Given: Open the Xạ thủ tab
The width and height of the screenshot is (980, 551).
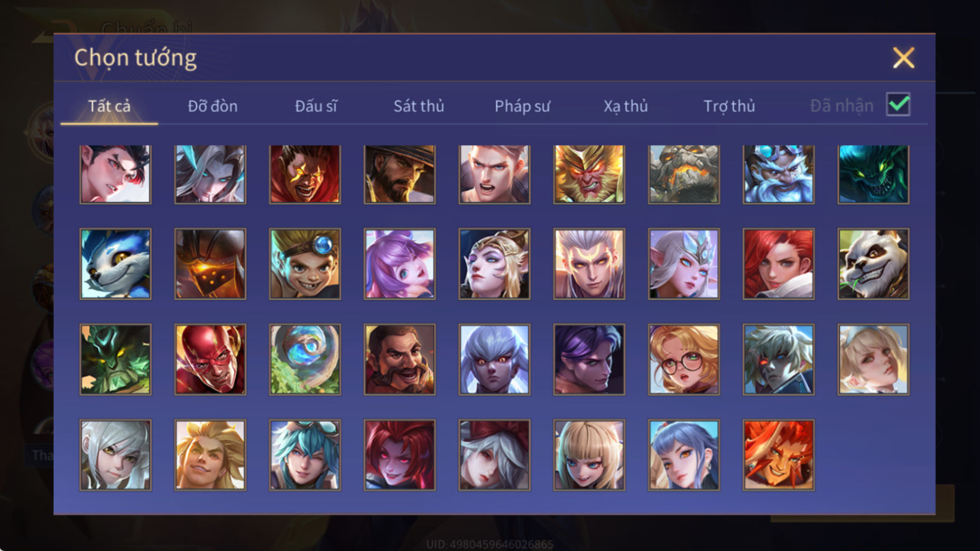Looking at the screenshot, I should point(626,106).
